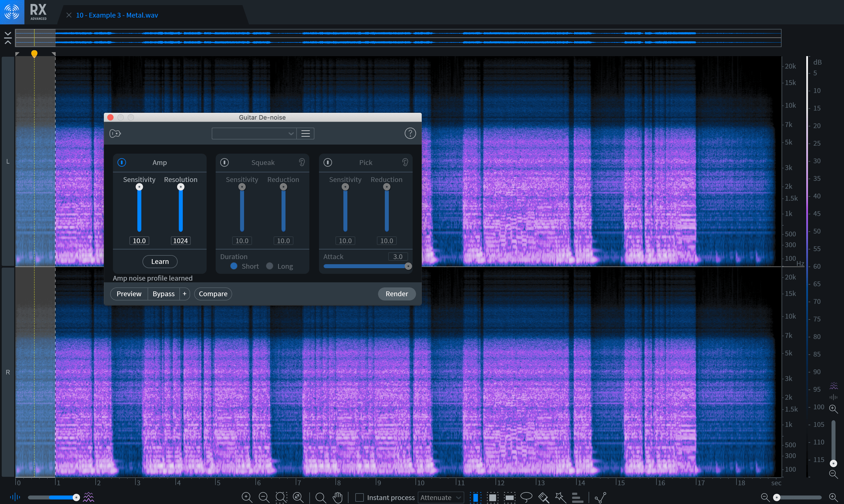This screenshot has width=844, height=504.
Task: Click the Squeak section power icon
Action: pyautogui.click(x=225, y=162)
